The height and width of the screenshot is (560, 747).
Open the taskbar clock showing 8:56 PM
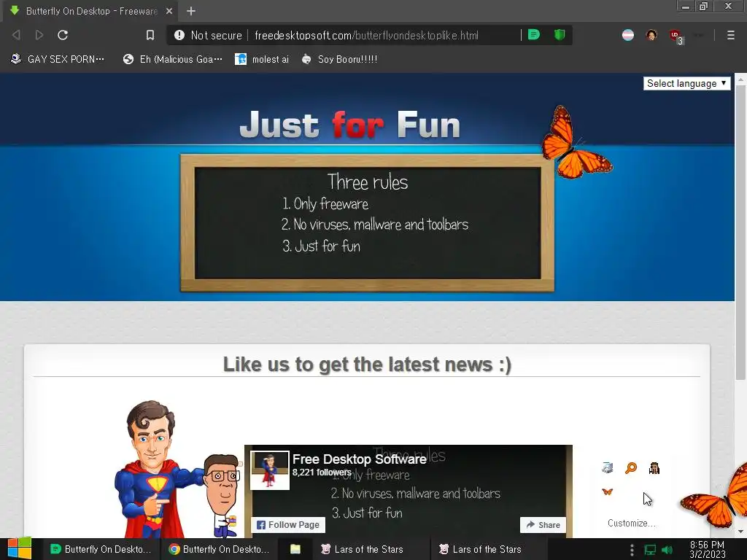708,550
